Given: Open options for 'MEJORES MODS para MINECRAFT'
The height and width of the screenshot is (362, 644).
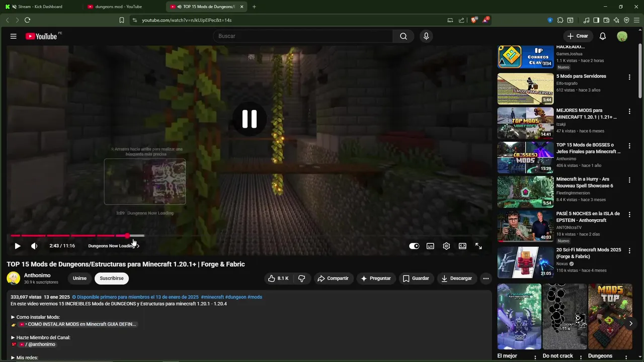Looking at the screenshot, I should pos(629,111).
